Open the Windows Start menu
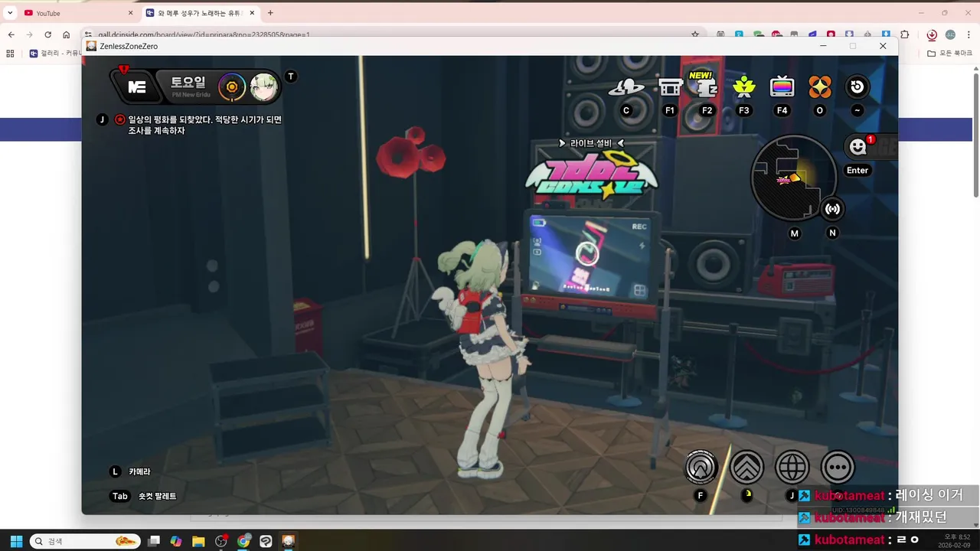The height and width of the screenshot is (551, 980). [16, 541]
